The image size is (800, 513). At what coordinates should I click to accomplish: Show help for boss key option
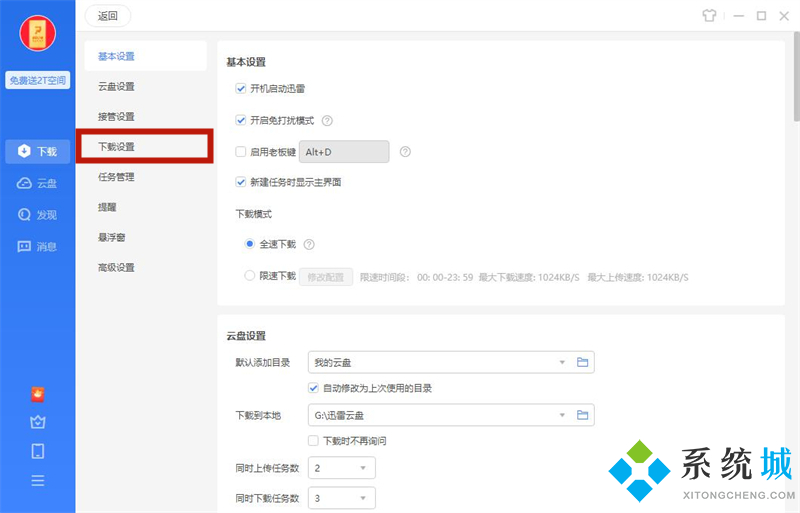pos(405,152)
